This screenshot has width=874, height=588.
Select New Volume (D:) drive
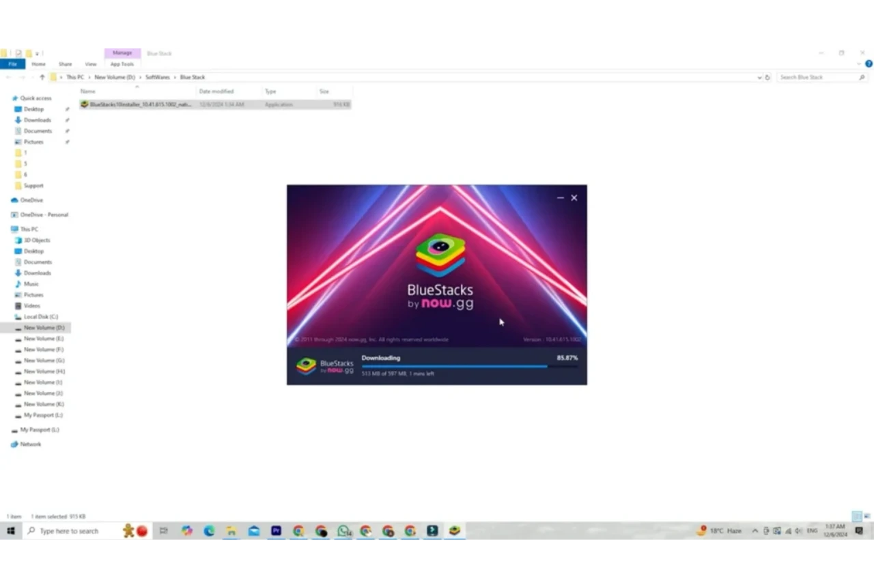[44, 328]
